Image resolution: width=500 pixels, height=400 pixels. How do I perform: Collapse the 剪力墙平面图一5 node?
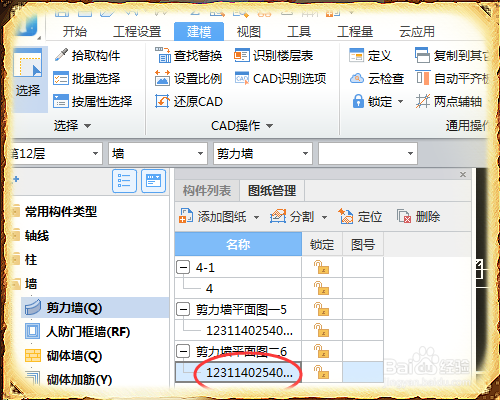click(183, 309)
